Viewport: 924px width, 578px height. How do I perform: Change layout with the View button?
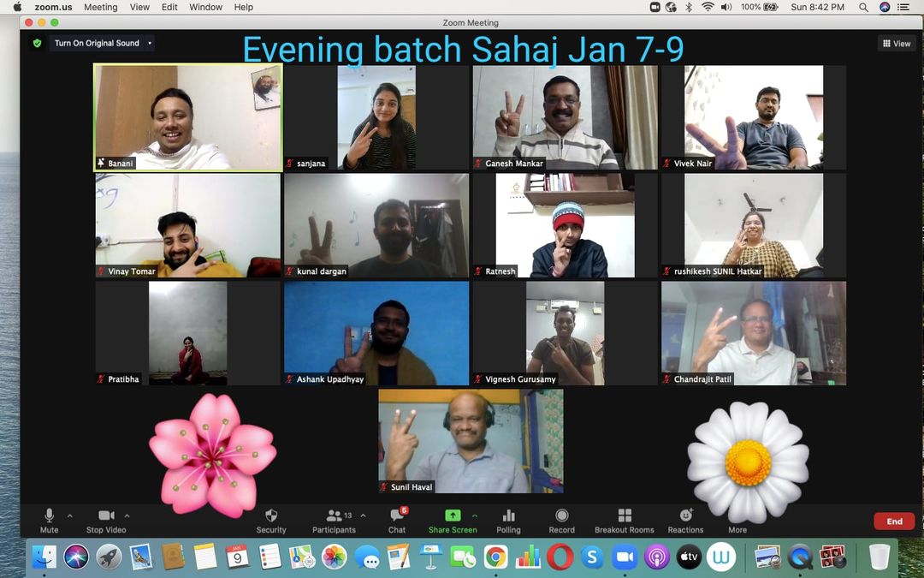tap(897, 44)
